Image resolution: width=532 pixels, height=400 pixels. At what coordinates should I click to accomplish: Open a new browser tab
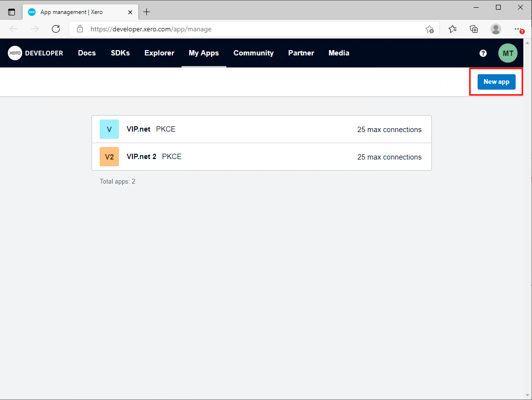click(146, 12)
